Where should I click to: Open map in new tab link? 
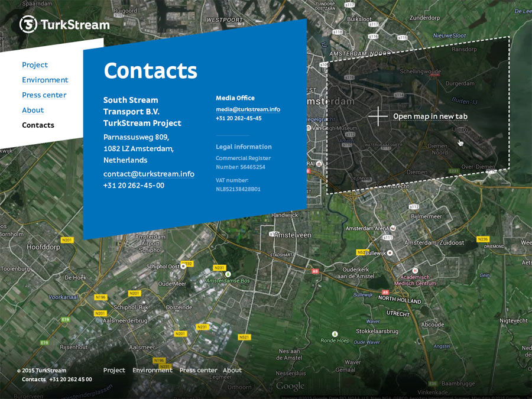coord(430,116)
